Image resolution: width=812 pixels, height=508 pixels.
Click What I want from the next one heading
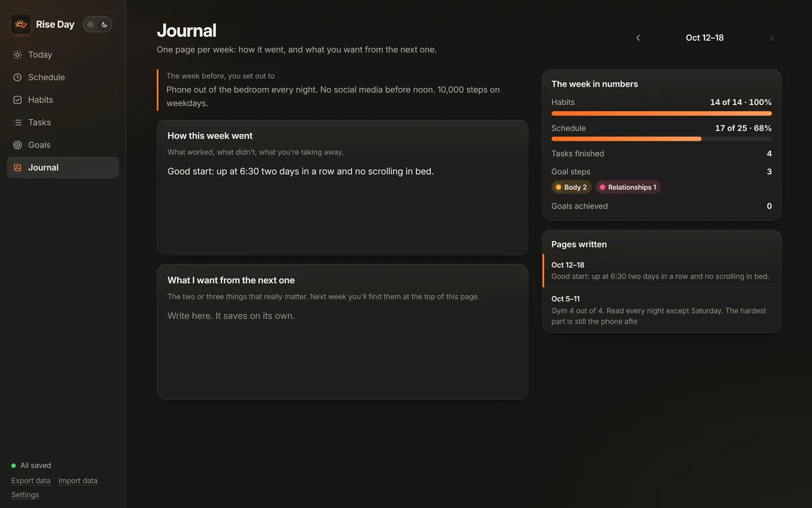[231, 280]
